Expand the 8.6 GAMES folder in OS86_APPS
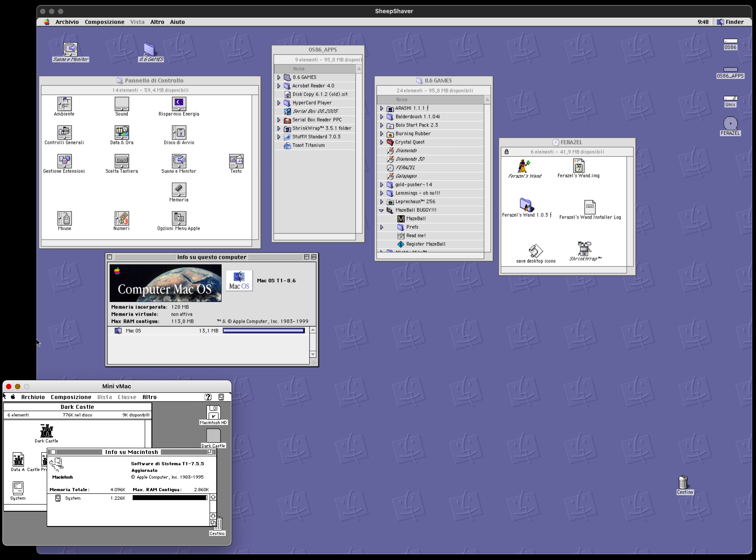Screen dimensions: 756x560 (279, 77)
